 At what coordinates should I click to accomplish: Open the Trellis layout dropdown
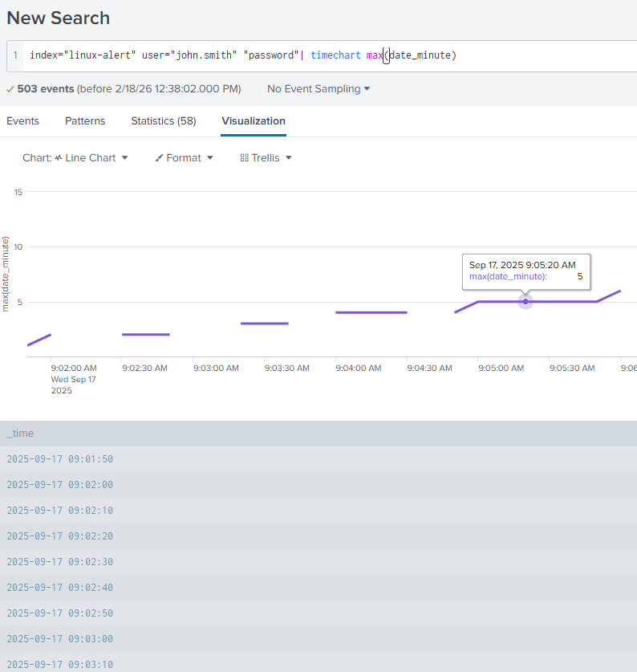coord(266,158)
